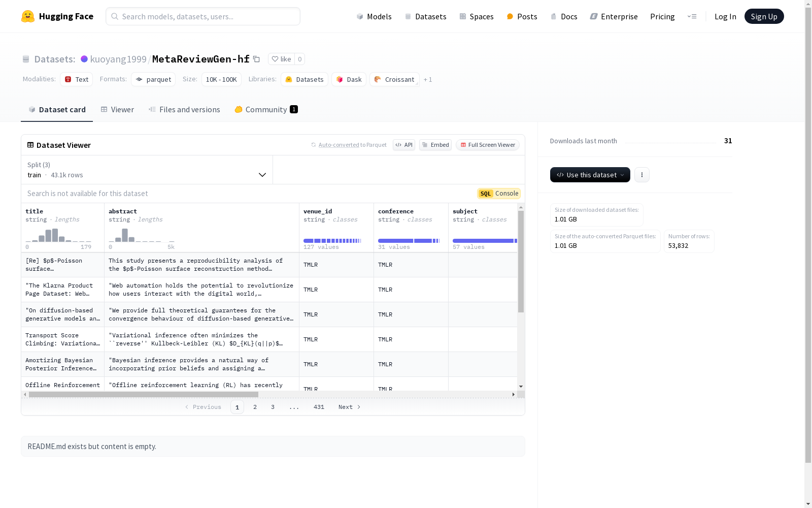This screenshot has width=812, height=508.
Task: Open the navigation overflow menu icon
Action: pos(692,16)
